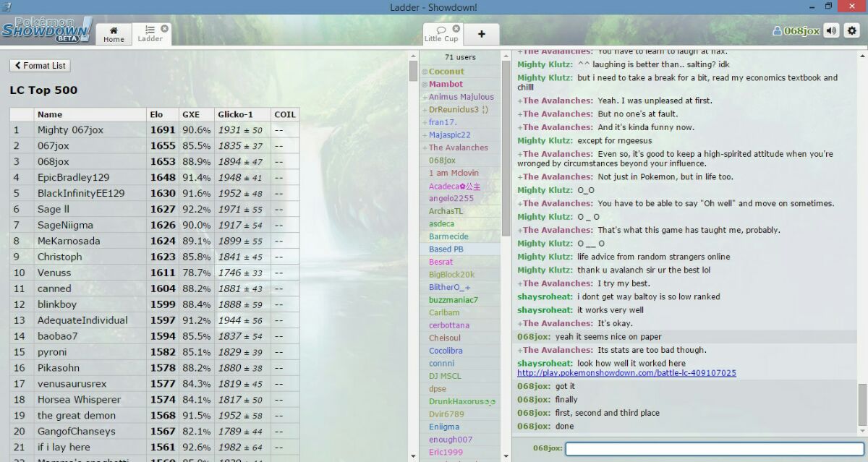Open user DJ MSCL in list
Image resolution: width=868 pixels, height=462 pixels.
pos(459,376)
